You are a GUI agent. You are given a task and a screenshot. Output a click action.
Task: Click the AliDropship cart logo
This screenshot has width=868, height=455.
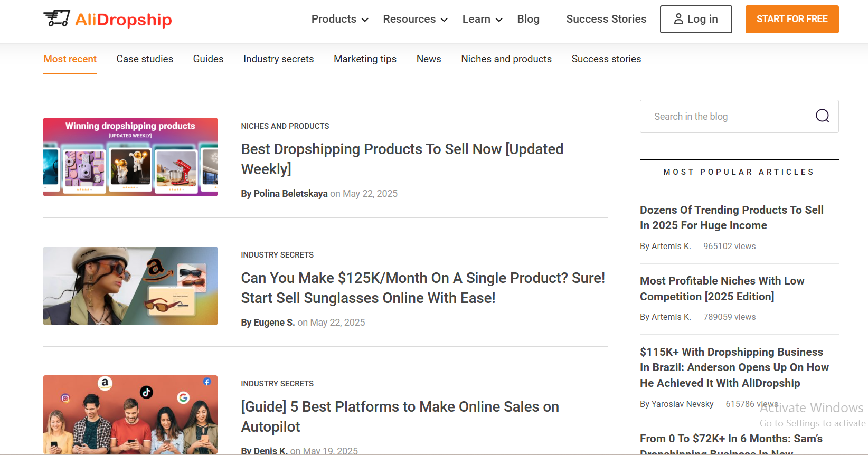pos(108,19)
